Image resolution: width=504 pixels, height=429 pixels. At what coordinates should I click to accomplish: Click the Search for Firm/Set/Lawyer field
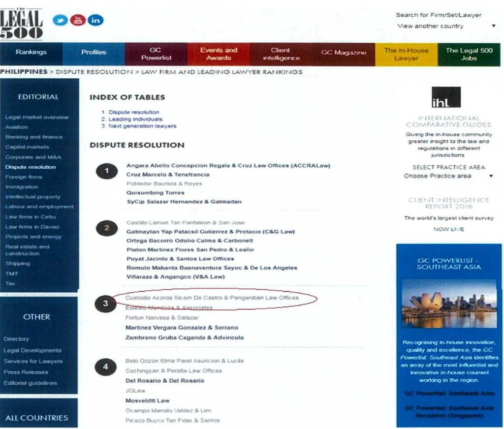click(439, 15)
